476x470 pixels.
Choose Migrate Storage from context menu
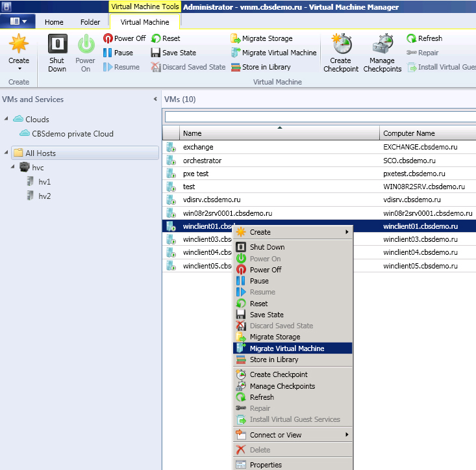point(293,337)
